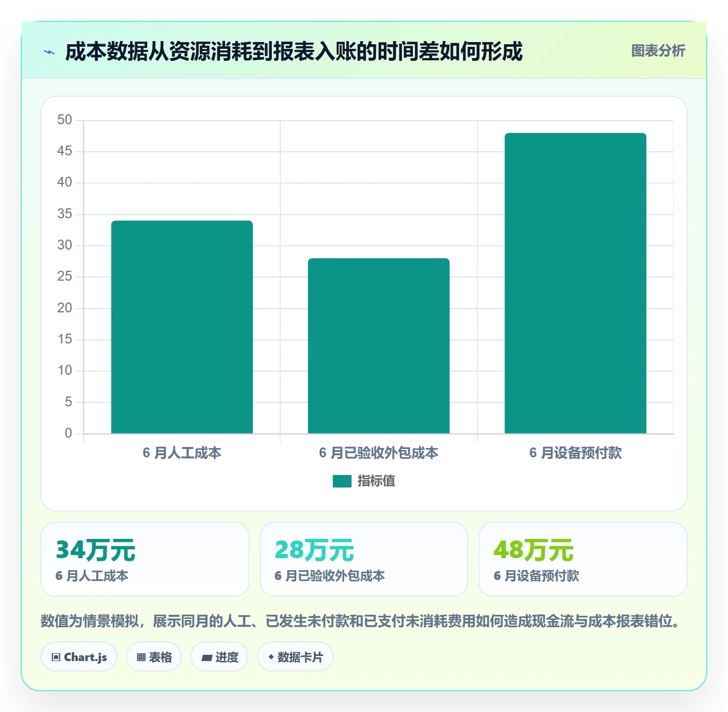Click the lightning bolt icon beside the title
Image resolution: width=728 pixels, height=712 pixels.
point(49,52)
